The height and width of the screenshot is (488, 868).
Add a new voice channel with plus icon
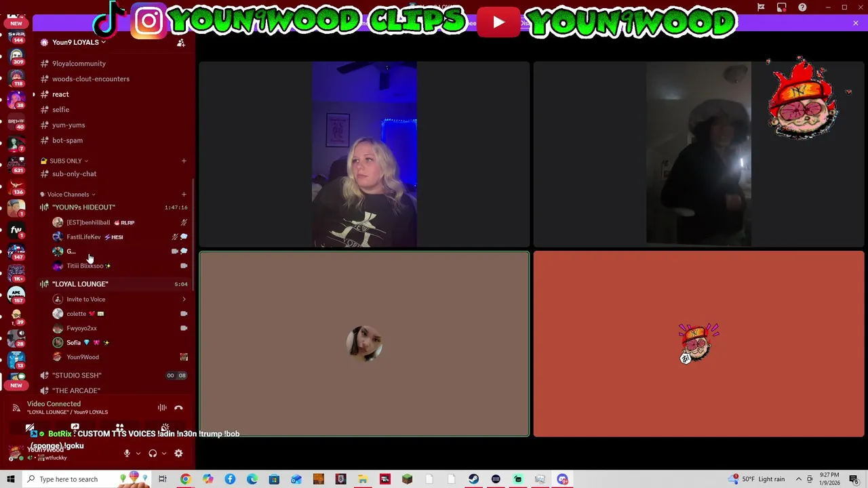click(184, 195)
